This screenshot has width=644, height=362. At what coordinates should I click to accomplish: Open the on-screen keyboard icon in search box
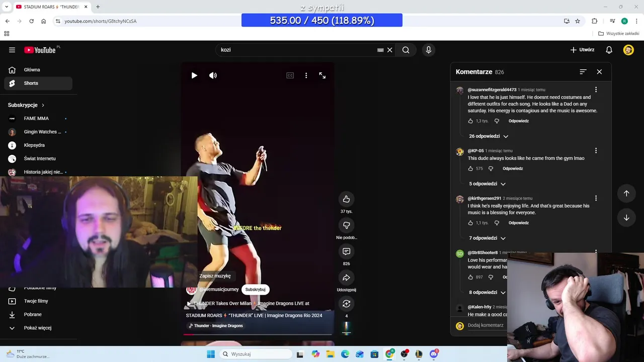380,50
